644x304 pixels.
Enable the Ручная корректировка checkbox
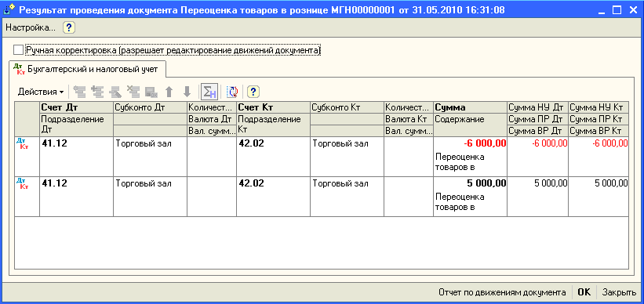pyautogui.click(x=19, y=50)
